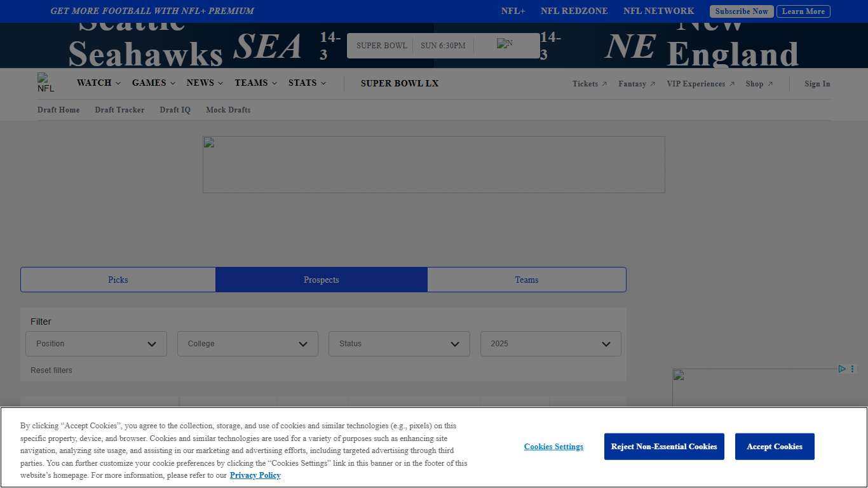
Task: Click the network logo in the game strip
Action: point(505,45)
